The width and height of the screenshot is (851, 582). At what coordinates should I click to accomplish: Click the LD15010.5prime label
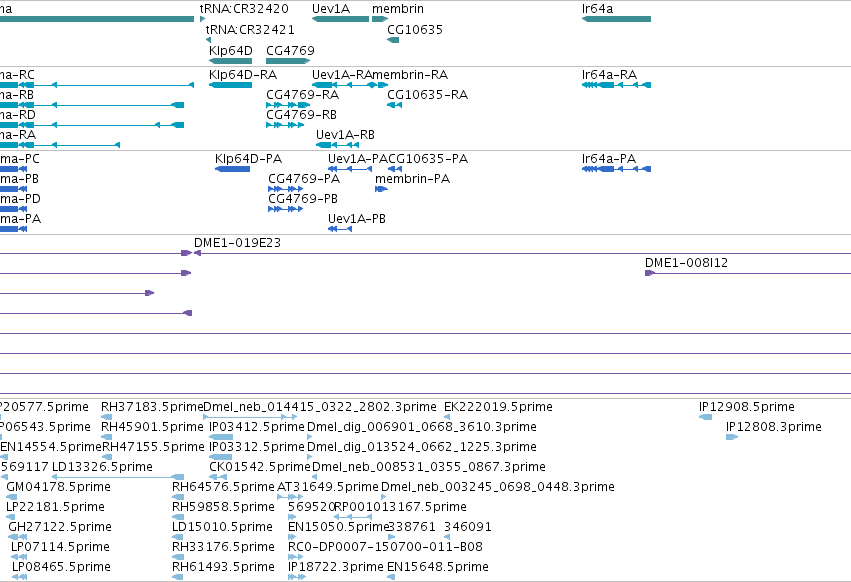[223, 527]
